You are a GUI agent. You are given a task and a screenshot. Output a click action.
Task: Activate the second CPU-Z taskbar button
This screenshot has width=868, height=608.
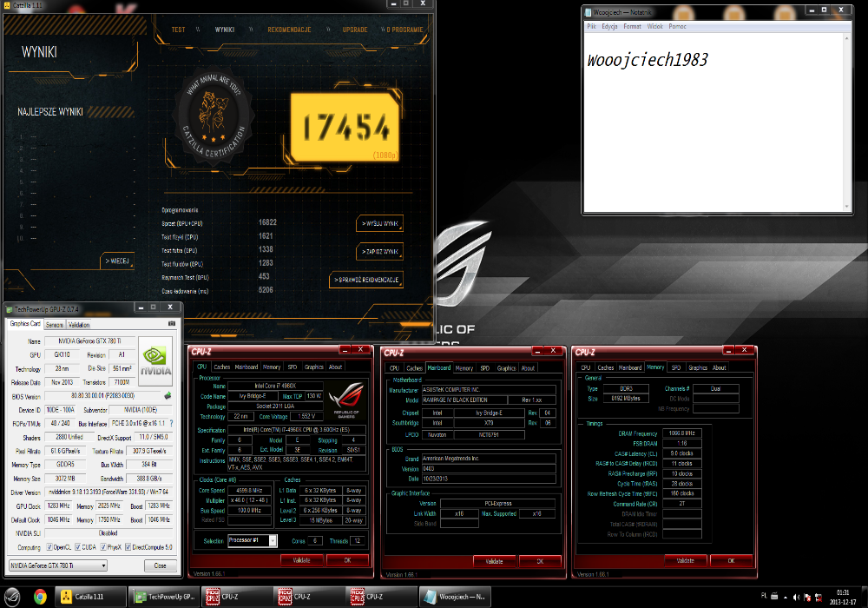click(x=309, y=597)
